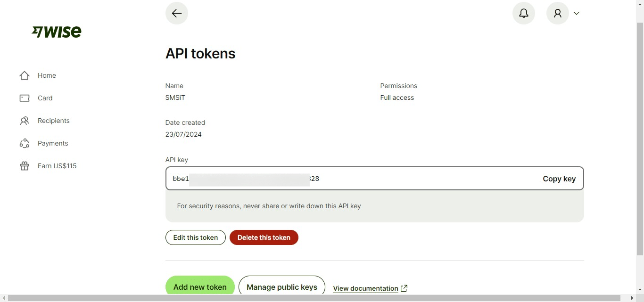Viewport: 644px width, 302px height.
Task: Delete this token
Action: point(264,237)
